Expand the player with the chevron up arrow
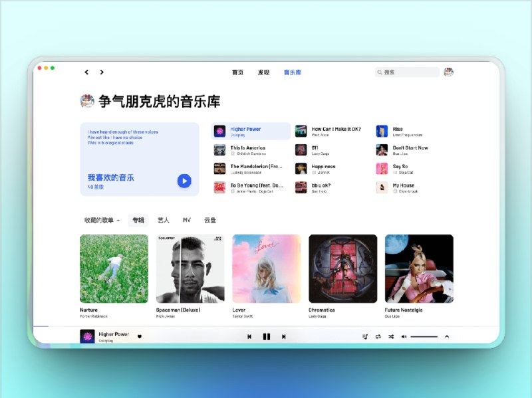The image size is (532, 398). tap(447, 337)
